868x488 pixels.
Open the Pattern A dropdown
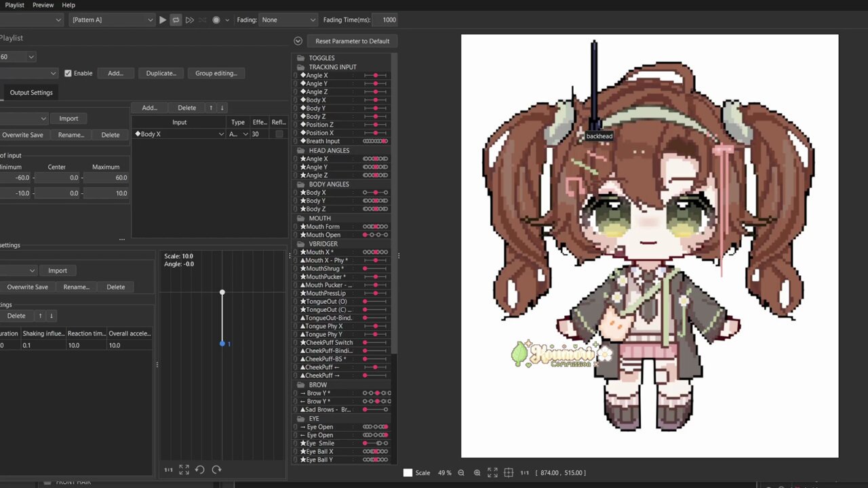(x=112, y=20)
